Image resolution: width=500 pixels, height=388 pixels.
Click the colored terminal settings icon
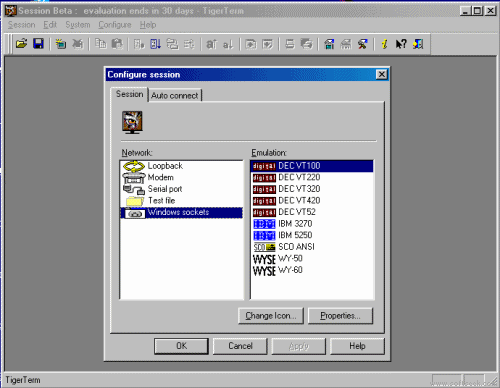(x=329, y=44)
